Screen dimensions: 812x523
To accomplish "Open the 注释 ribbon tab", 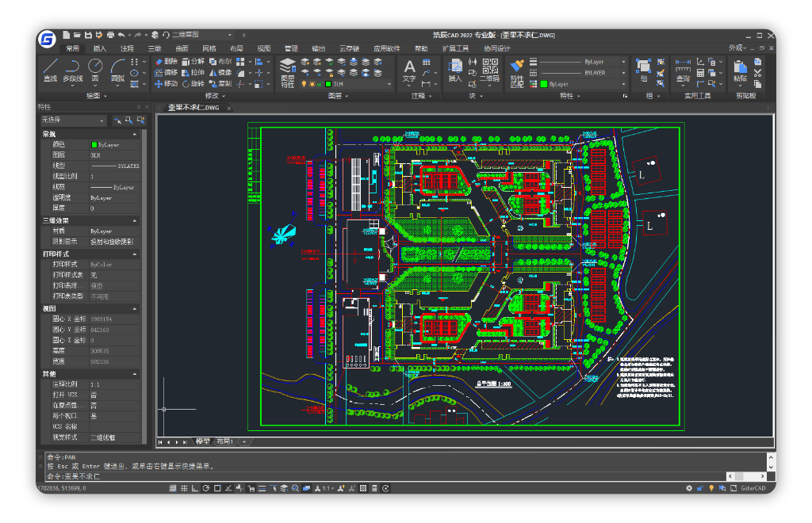I will click(x=127, y=48).
